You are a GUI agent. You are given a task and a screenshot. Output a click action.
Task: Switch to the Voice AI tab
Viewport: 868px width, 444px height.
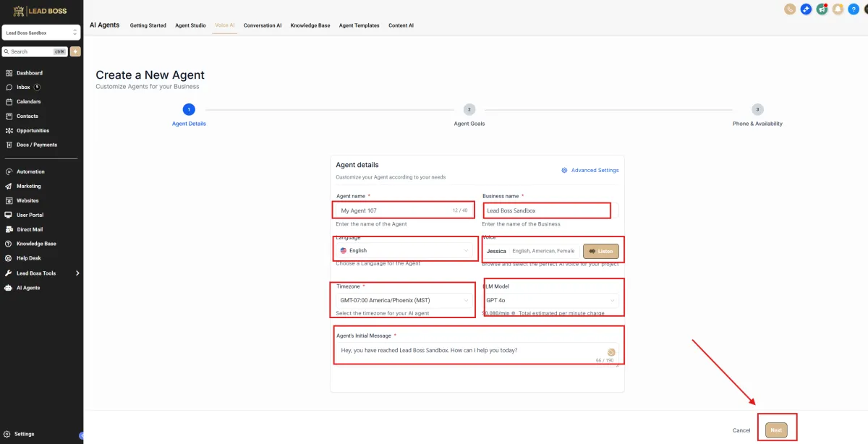point(225,25)
